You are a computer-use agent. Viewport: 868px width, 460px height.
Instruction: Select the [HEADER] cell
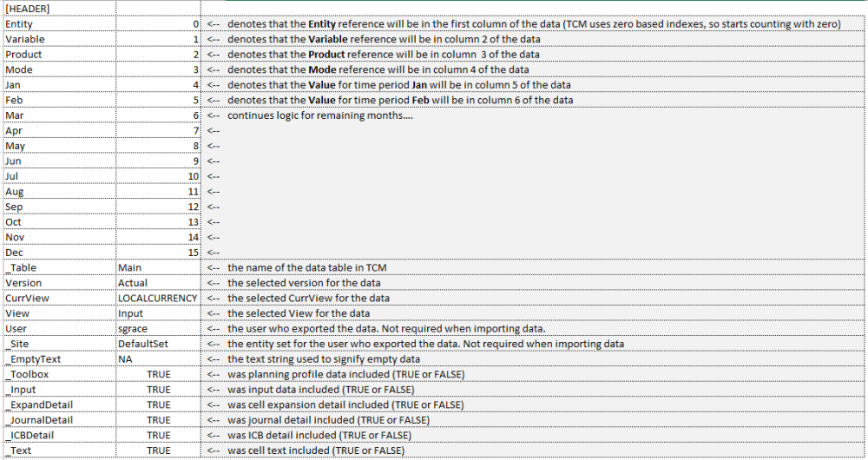pyautogui.click(x=59, y=9)
